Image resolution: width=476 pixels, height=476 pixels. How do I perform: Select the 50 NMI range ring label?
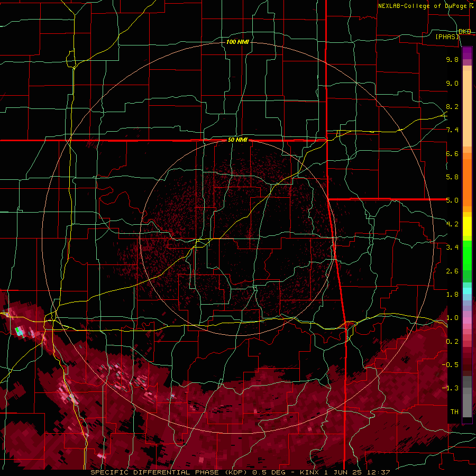pyautogui.click(x=237, y=140)
